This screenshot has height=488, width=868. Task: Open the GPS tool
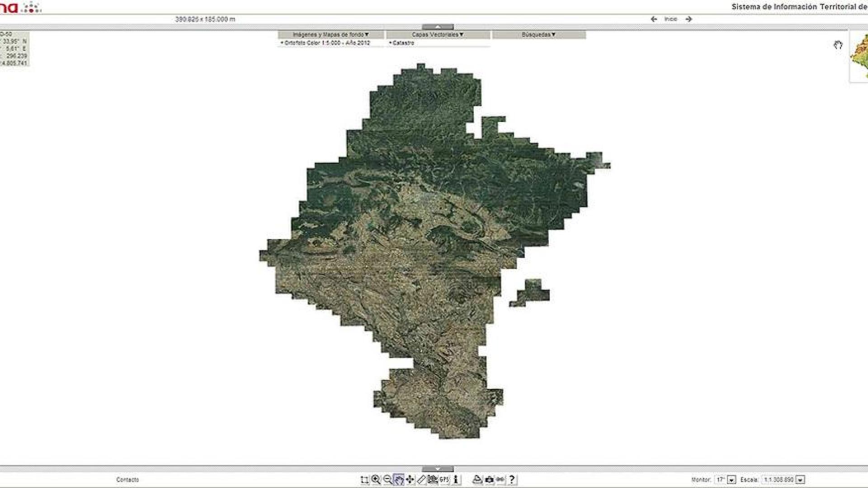pos(444,480)
